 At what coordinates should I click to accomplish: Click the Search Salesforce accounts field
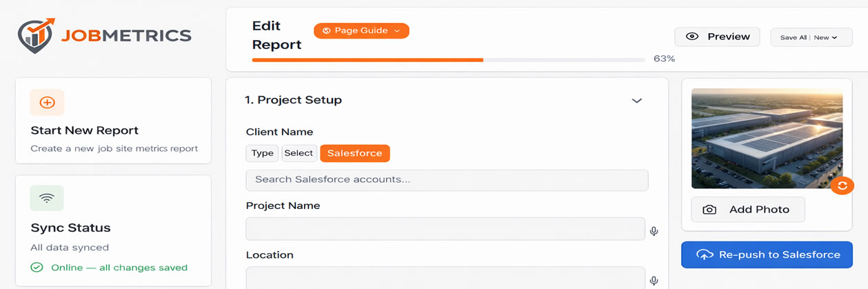(447, 180)
